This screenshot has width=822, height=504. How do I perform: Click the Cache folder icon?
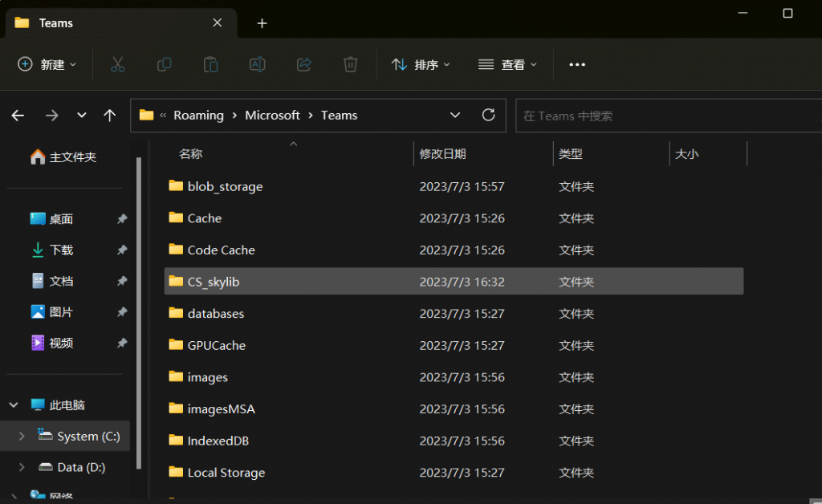pos(176,218)
